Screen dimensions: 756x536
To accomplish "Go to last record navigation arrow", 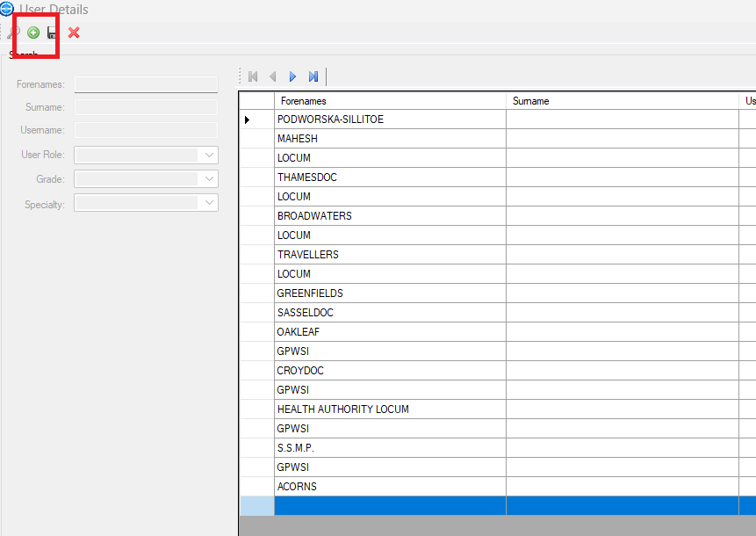I will click(313, 76).
